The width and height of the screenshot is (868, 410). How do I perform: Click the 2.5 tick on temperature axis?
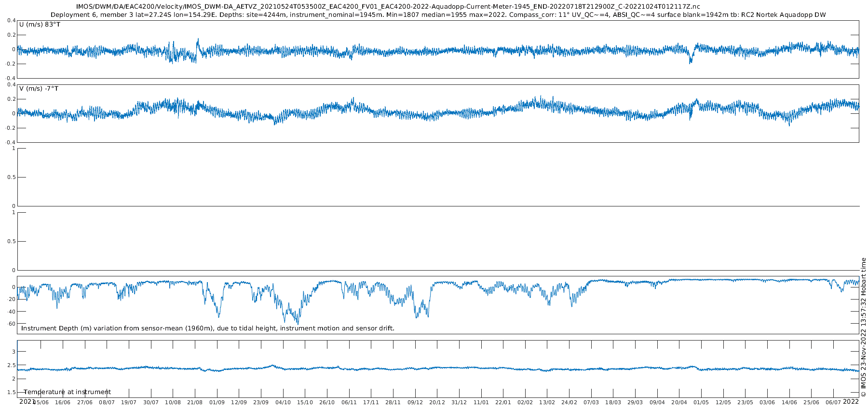11,365
